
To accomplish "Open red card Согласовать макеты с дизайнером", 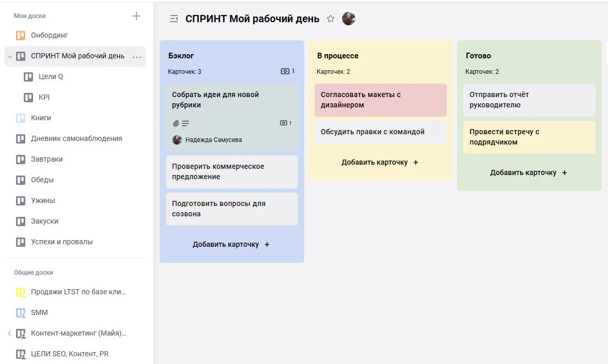I will pos(380,100).
